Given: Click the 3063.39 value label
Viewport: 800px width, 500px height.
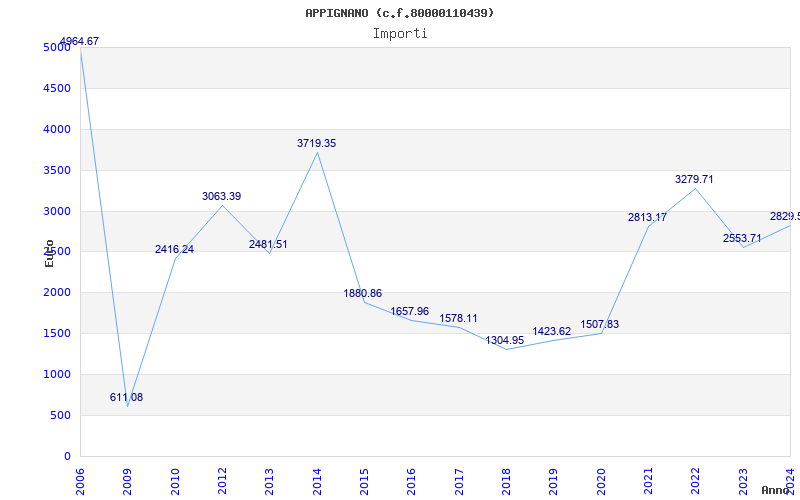Looking at the screenshot, I should coord(221,196).
